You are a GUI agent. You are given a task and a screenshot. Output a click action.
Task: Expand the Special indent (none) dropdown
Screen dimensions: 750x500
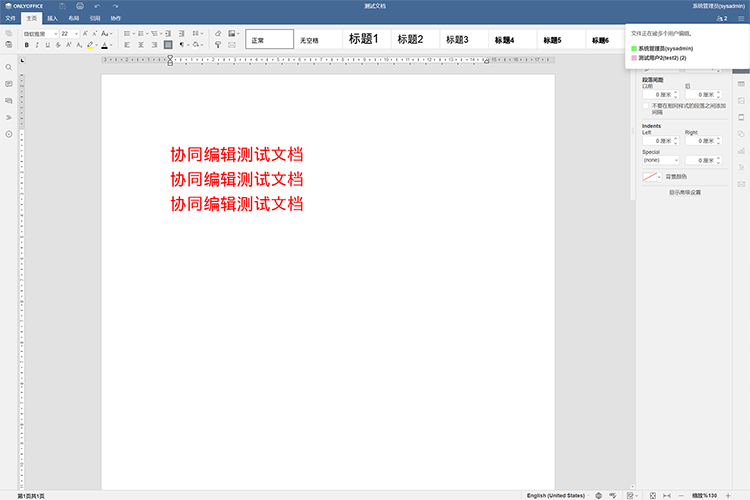coord(661,160)
